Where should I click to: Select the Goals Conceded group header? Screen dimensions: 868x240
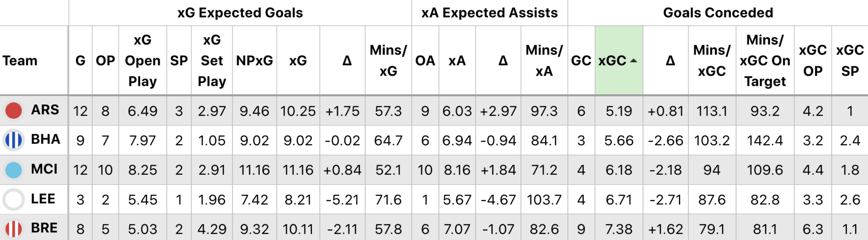718,13
